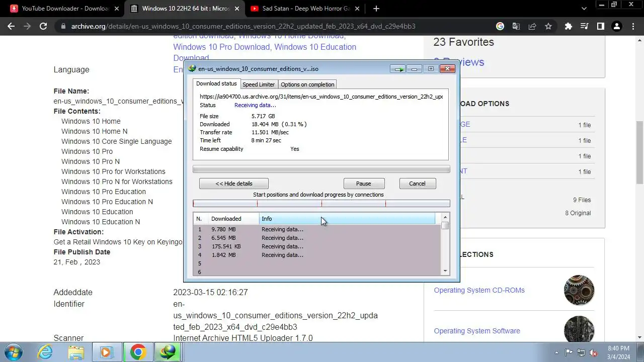This screenshot has height=362, width=644.
Task: Pause the ISO download
Action: click(x=364, y=184)
